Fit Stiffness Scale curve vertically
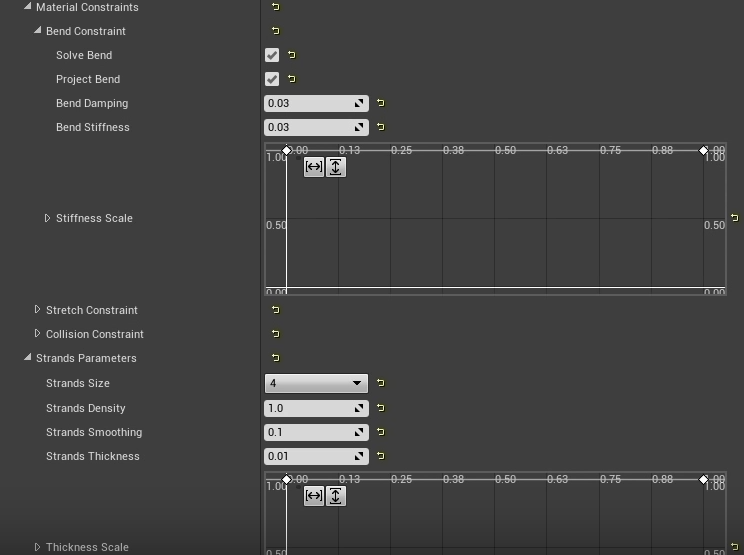 pyautogui.click(x=335, y=167)
